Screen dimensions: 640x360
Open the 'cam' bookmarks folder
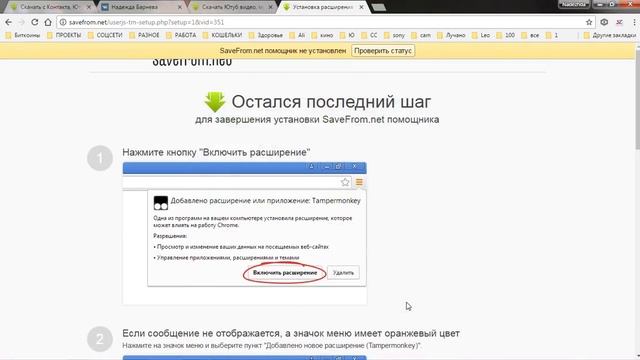click(421, 35)
